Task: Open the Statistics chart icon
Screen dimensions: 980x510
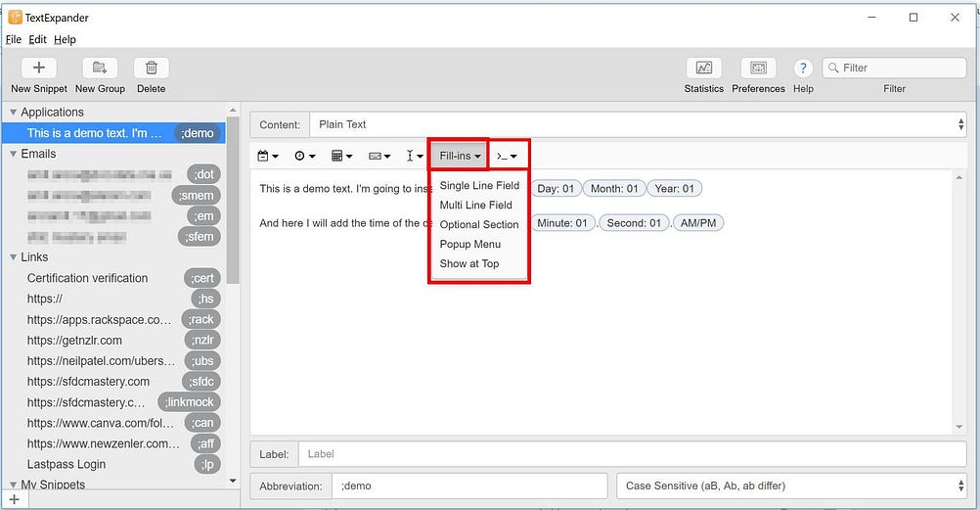Action: tap(704, 68)
